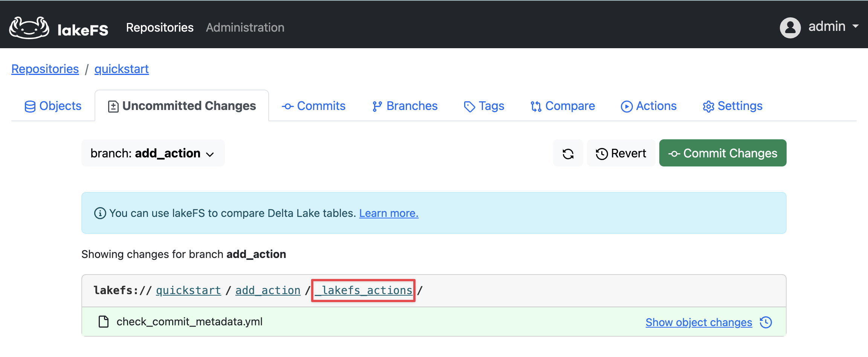Open object history via clock icon

tap(766, 322)
